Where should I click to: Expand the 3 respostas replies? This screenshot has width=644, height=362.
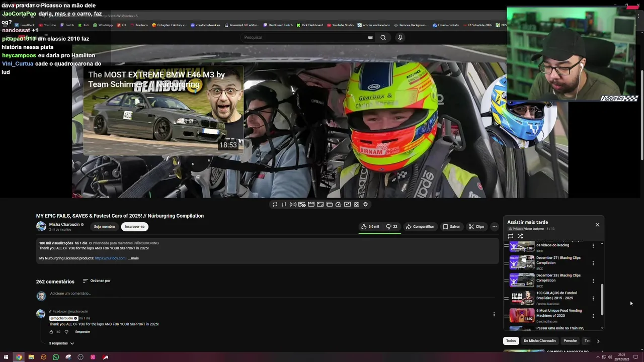click(x=61, y=343)
